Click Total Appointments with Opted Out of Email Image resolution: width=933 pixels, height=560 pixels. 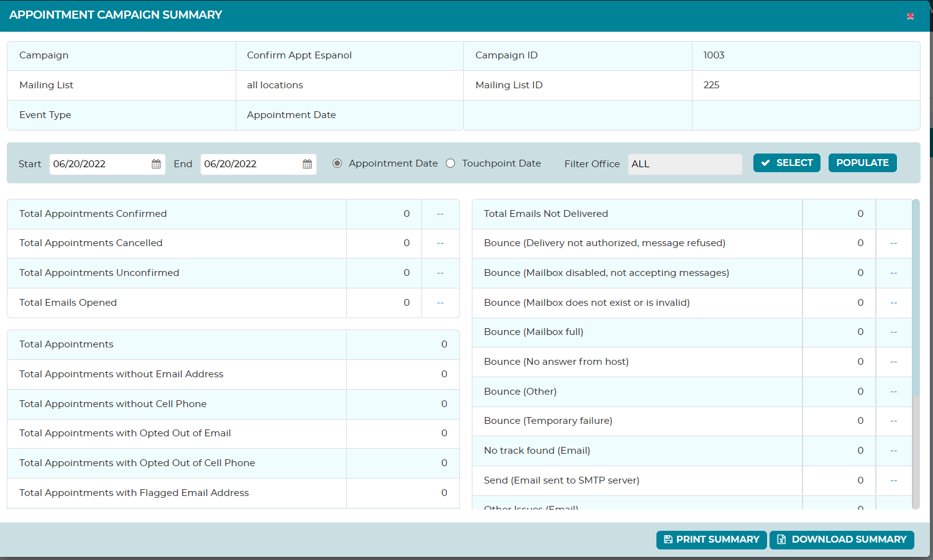pos(125,433)
